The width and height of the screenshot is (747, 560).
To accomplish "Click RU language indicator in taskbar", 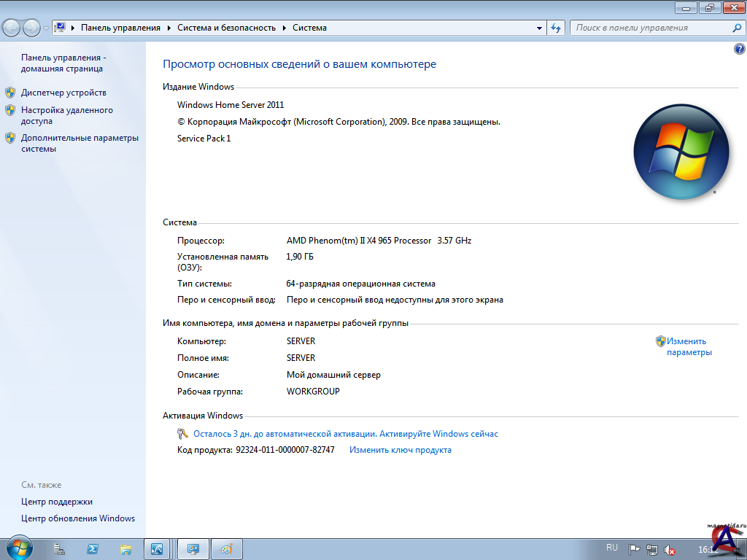I will (x=611, y=548).
